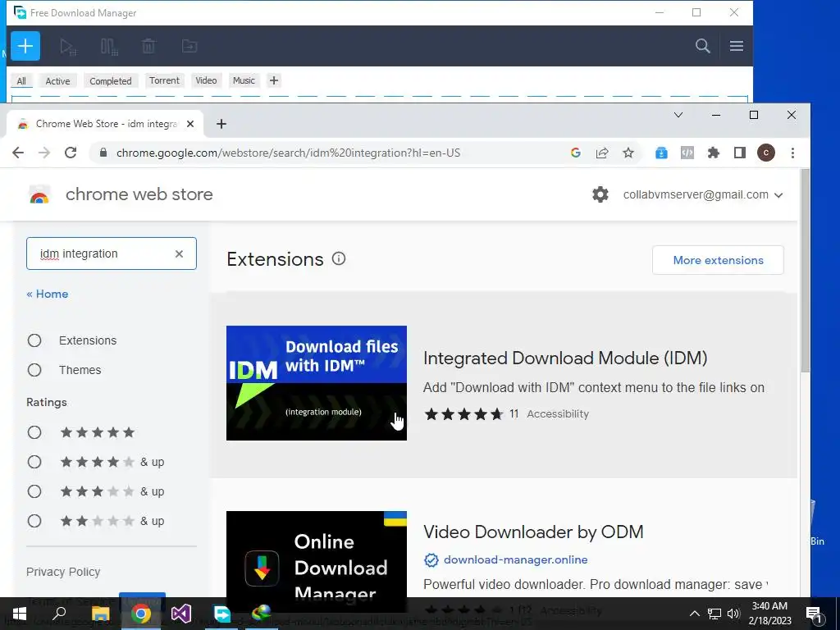Open the IDM extension thumbnail

pos(316,383)
